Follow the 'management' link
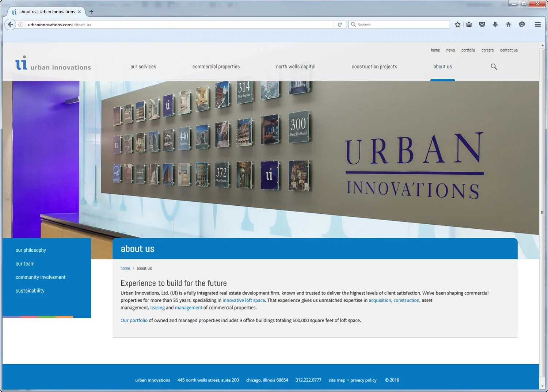This screenshot has width=548, height=392. [189, 308]
